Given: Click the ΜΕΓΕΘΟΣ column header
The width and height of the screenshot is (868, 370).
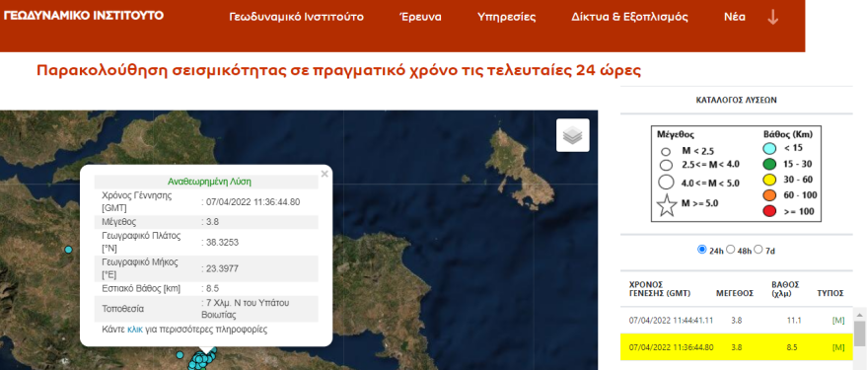Looking at the screenshot, I should click(x=735, y=293).
